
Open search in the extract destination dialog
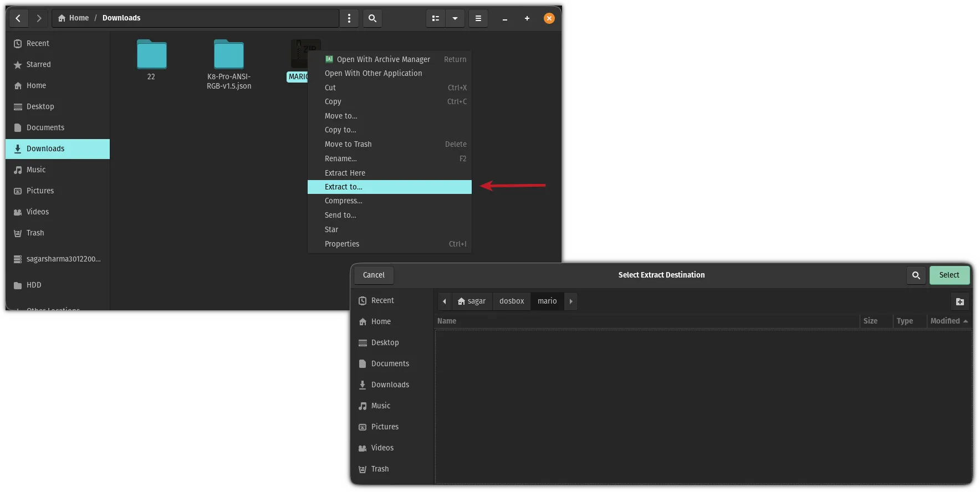[x=916, y=275]
